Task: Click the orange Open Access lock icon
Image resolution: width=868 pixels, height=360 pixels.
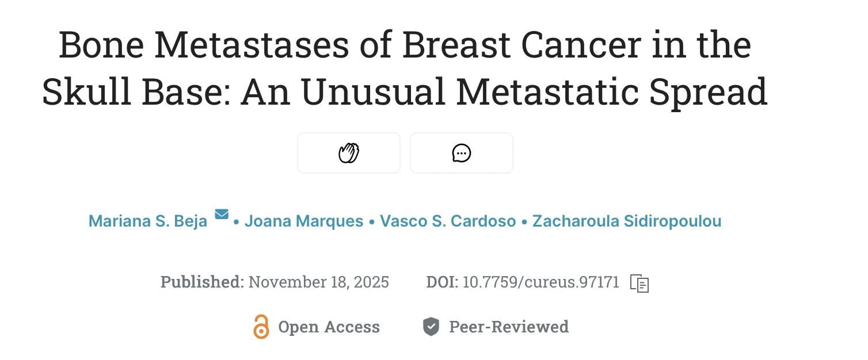Action: tap(261, 327)
